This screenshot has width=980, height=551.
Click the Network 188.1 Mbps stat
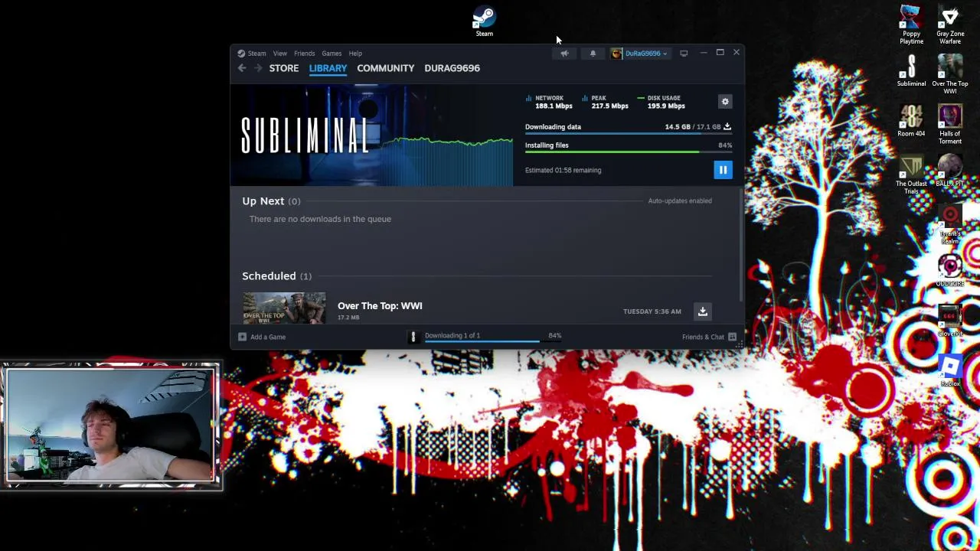550,102
